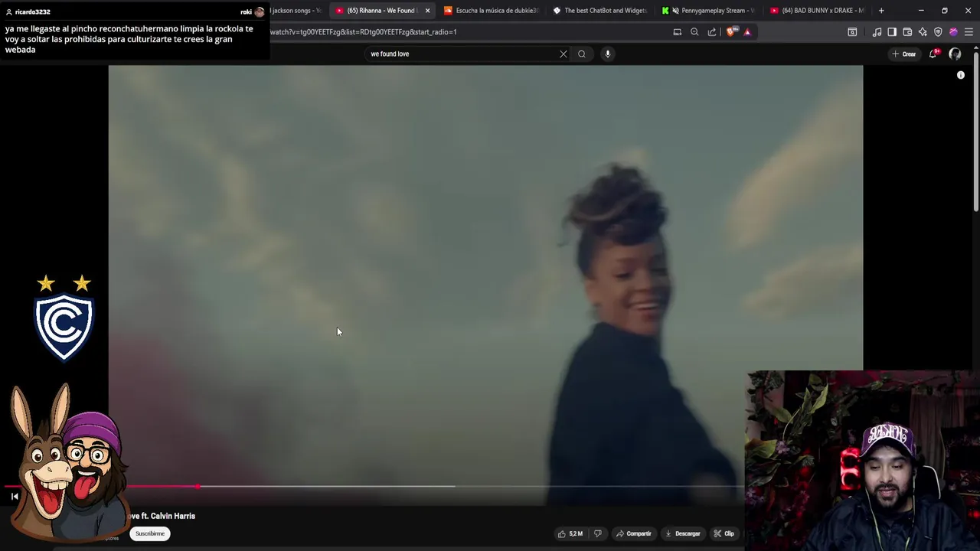Screen dimensions: 980x551
Task: Click the muted audio icon on Pennygameplay tab
Action: pos(675,11)
